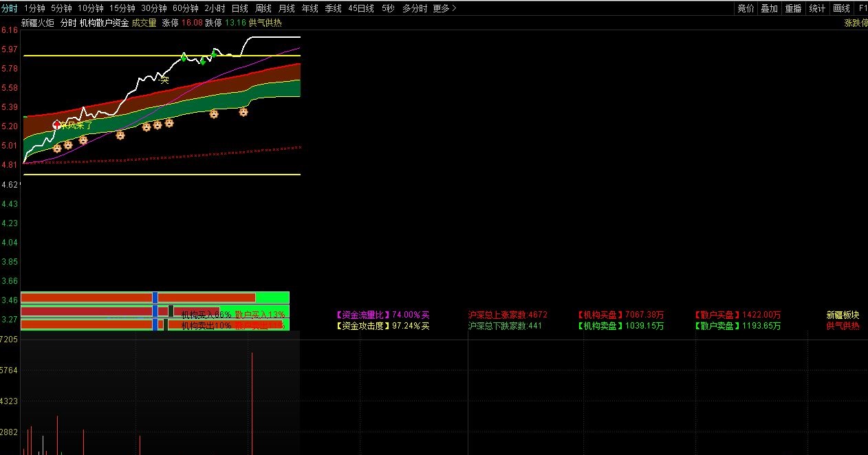
Task: Select the 45日线 period tab
Action: [361, 8]
